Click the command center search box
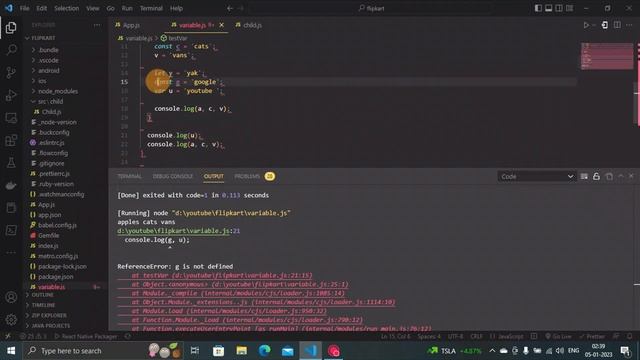Viewport: 640px width, 360px height. [371, 8]
